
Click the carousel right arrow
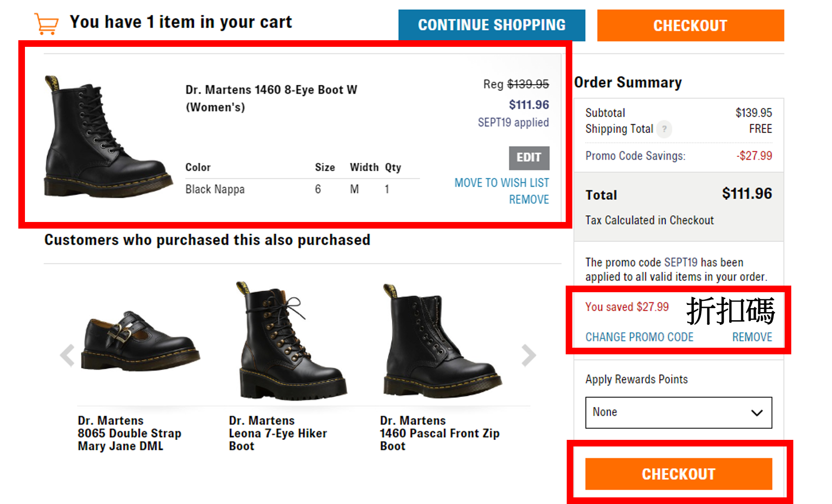(529, 355)
